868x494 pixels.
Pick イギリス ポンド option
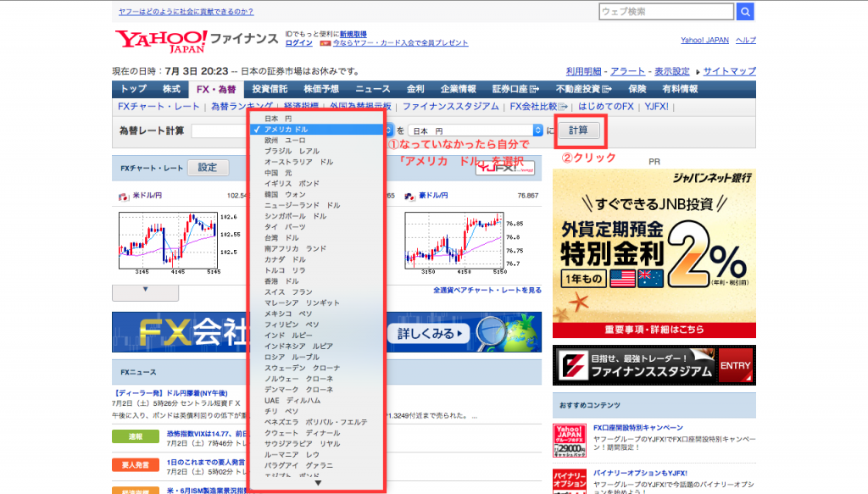(x=317, y=184)
